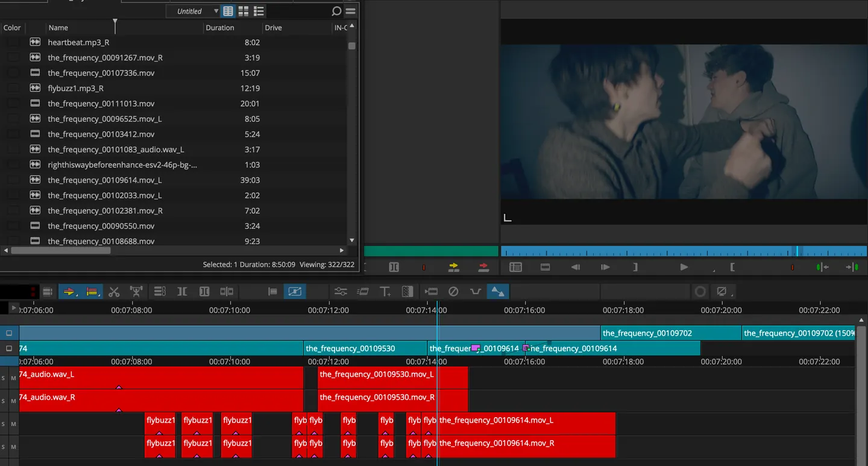Toggle the Link Selection tool

coord(160,292)
